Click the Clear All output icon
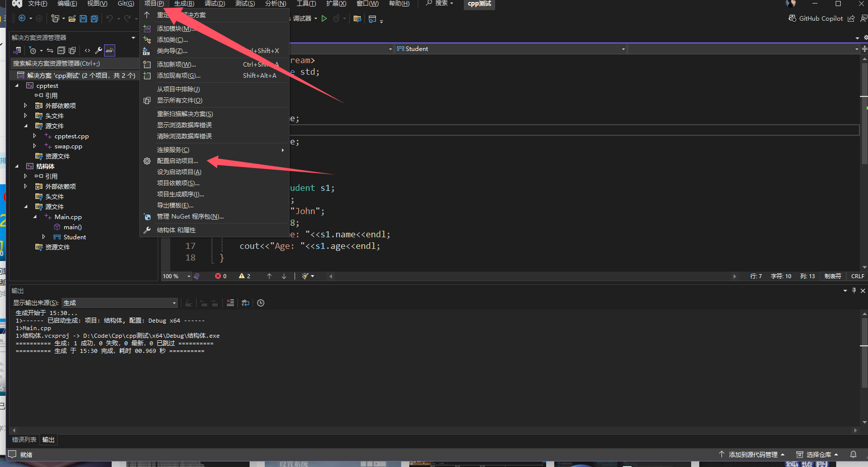 tap(230, 303)
